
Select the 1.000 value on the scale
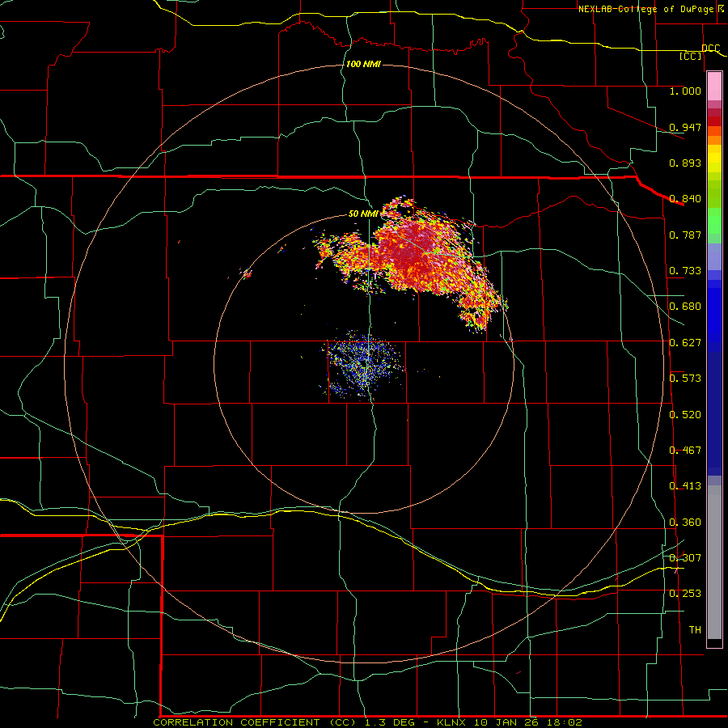point(685,91)
